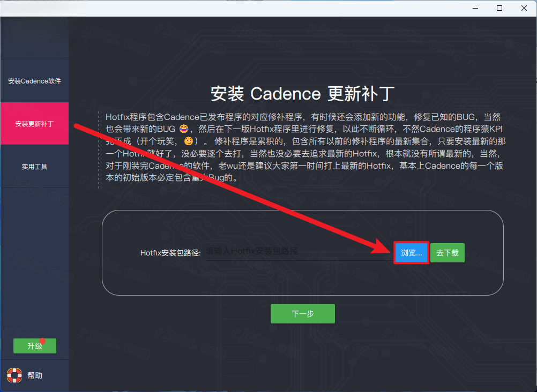Click the 安装 Cadence 更新补丁 heading
Viewport: 537px width, 392px height.
tap(302, 94)
